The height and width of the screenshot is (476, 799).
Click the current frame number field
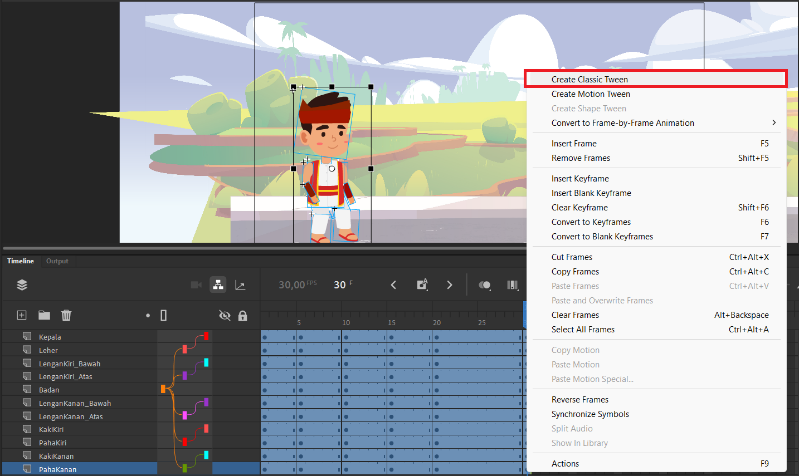point(339,285)
